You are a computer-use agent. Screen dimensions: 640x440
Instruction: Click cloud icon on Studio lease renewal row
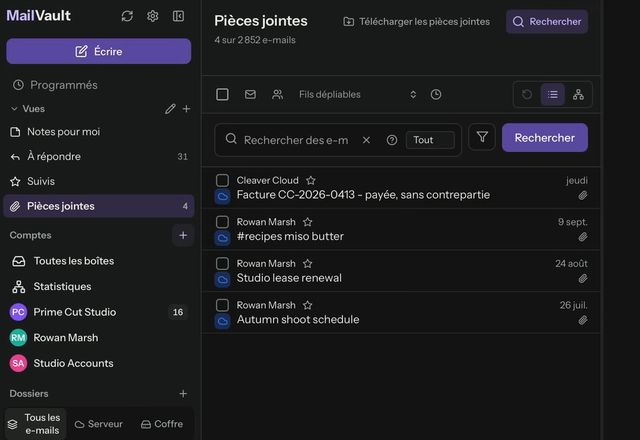click(x=222, y=280)
